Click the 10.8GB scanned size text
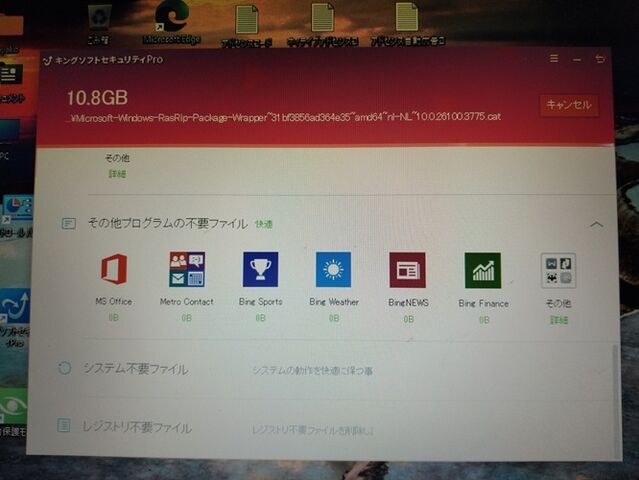This screenshot has width=639, height=480. tap(97, 98)
